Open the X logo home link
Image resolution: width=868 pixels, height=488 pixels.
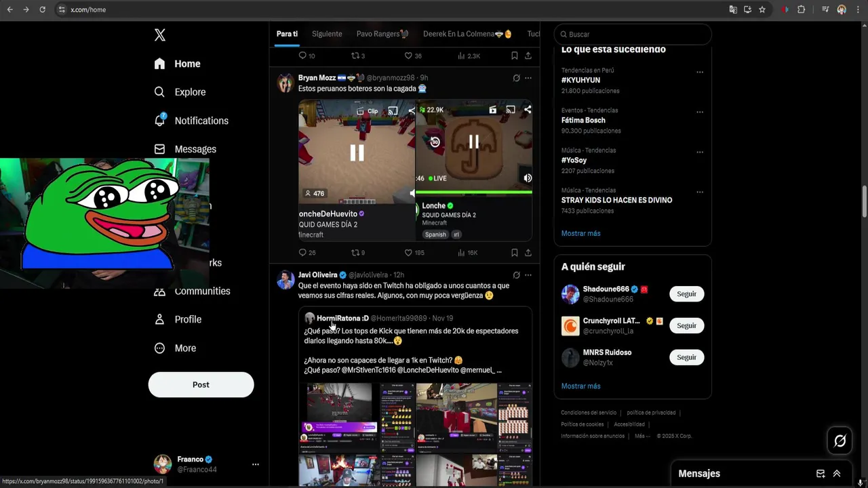(160, 35)
